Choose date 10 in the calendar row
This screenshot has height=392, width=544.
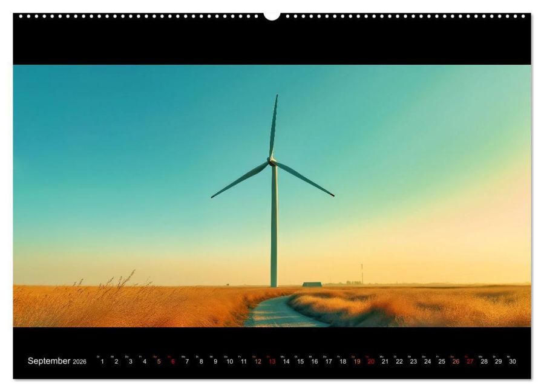coord(229,362)
